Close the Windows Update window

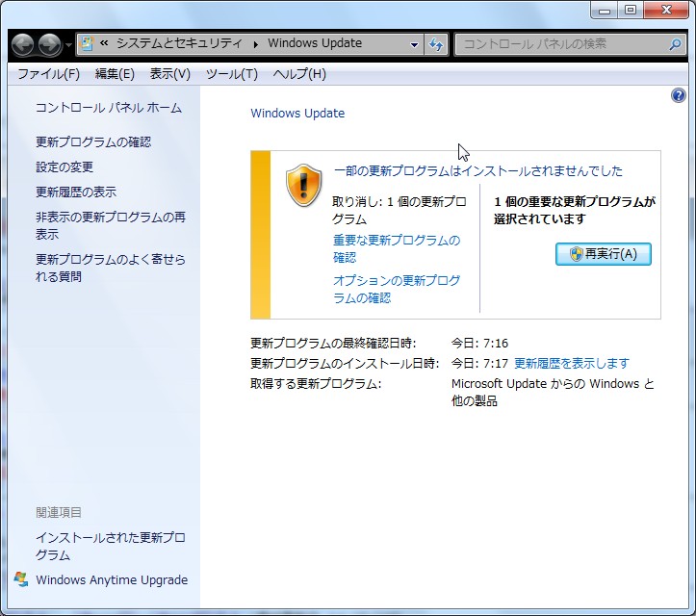[666, 11]
